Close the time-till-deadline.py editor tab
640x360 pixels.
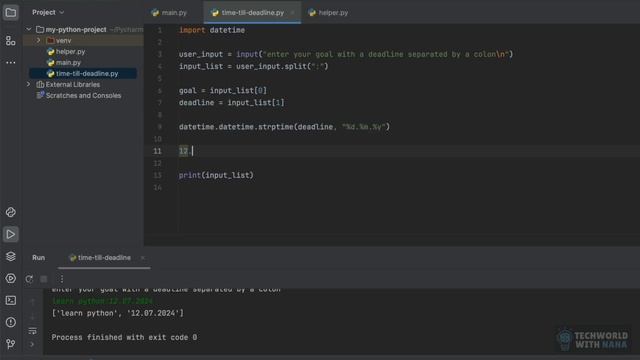click(x=292, y=13)
